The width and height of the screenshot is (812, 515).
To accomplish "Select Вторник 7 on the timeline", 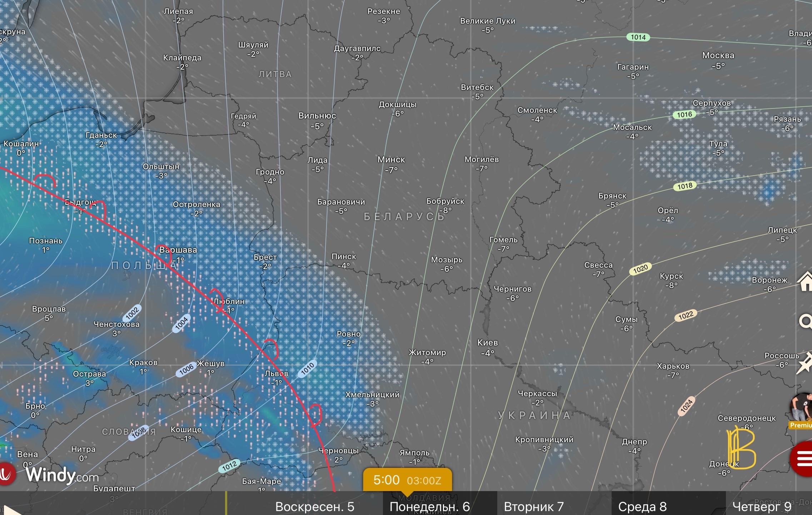I will [533, 507].
